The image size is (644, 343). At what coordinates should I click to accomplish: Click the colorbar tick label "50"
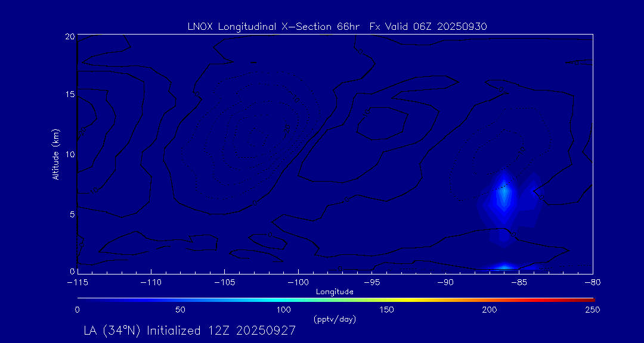tap(180, 310)
